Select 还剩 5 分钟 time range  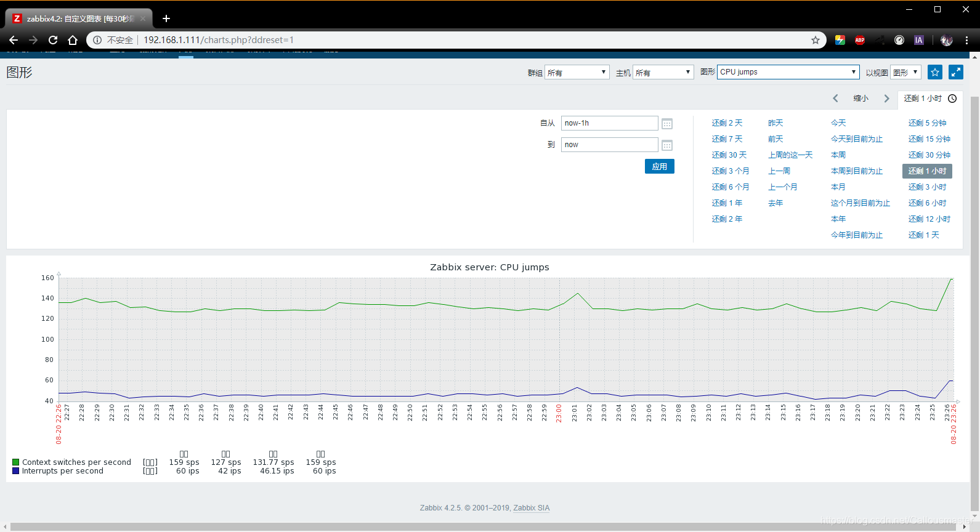point(928,123)
